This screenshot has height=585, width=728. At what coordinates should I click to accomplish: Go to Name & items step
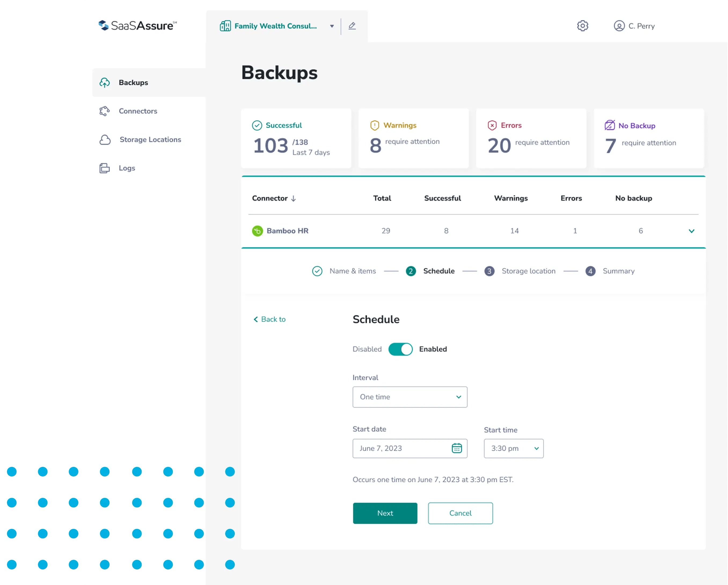pos(353,271)
